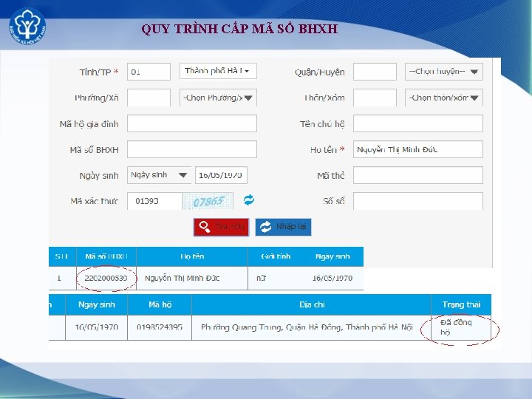Focus the Quận/Huyện code input field
This screenshot has height=399, width=532.
tap(375, 72)
